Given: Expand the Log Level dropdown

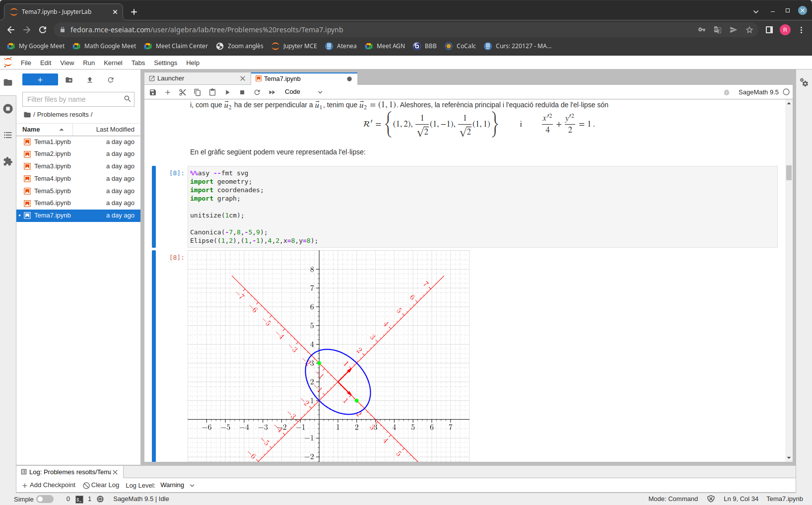Looking at the screenshot, I should [x=177, y=485].
